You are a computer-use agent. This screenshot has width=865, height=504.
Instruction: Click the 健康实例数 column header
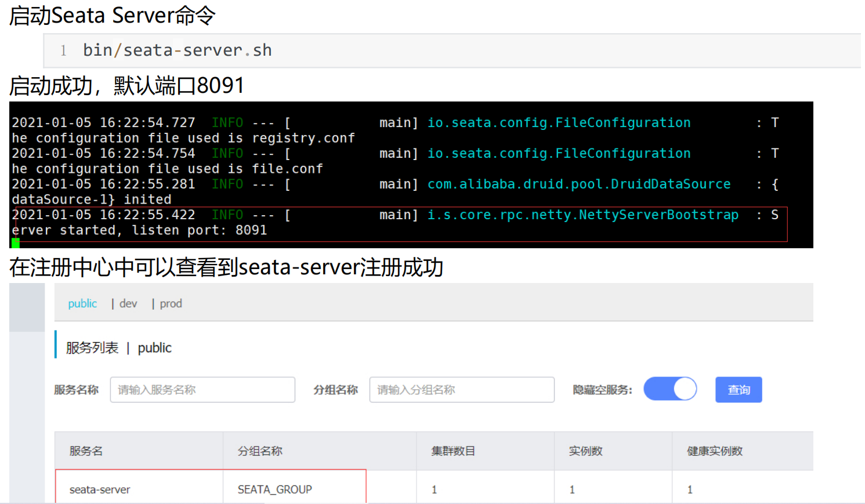coord(715,451)
